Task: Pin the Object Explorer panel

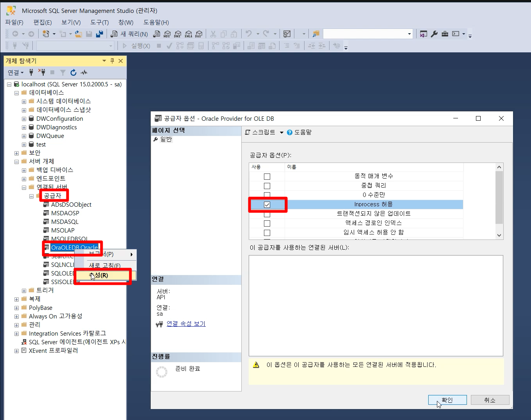Action: pos(112,61)
